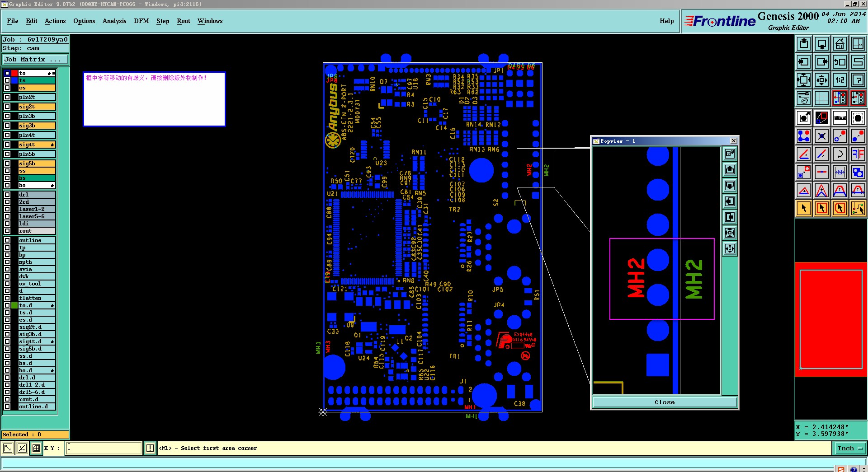Open the Inch units dropdown
Viewport: 868px width, 472px height.
[850, 448]
